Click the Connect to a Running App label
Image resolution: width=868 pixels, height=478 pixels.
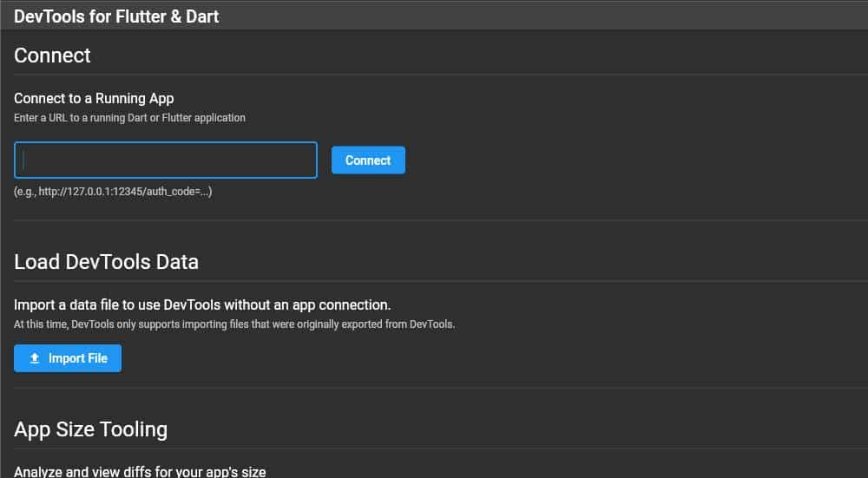click(94, 99)
